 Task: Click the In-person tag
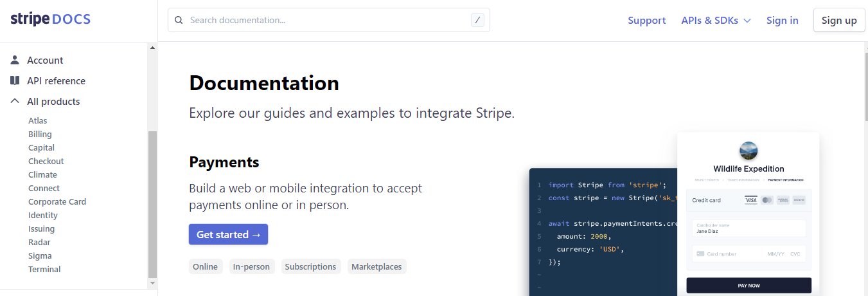(251, 266)
